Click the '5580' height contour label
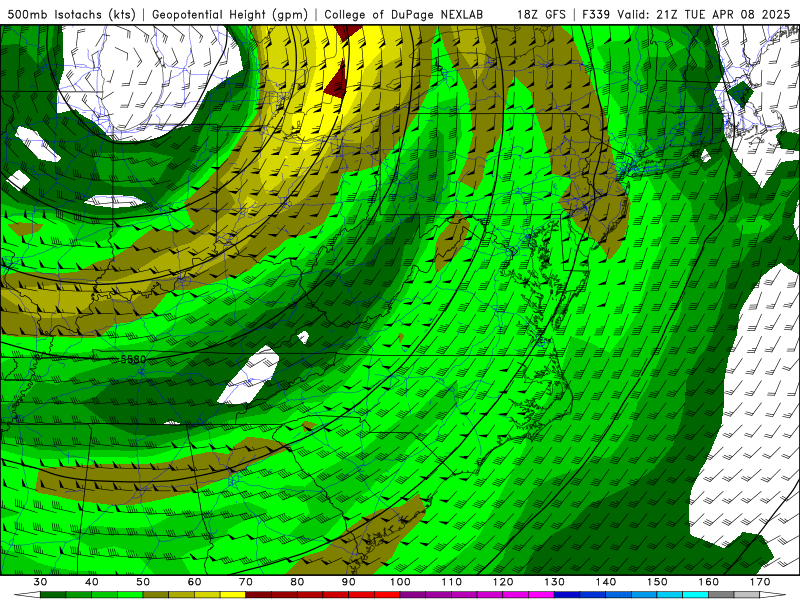The width and height of the screenshot is (800, 600). click(x=133, y=359)
